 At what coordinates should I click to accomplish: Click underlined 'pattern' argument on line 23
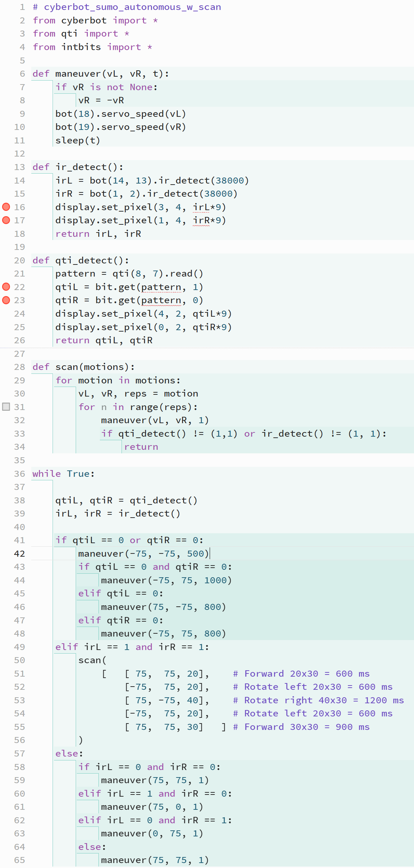(161, 300)
